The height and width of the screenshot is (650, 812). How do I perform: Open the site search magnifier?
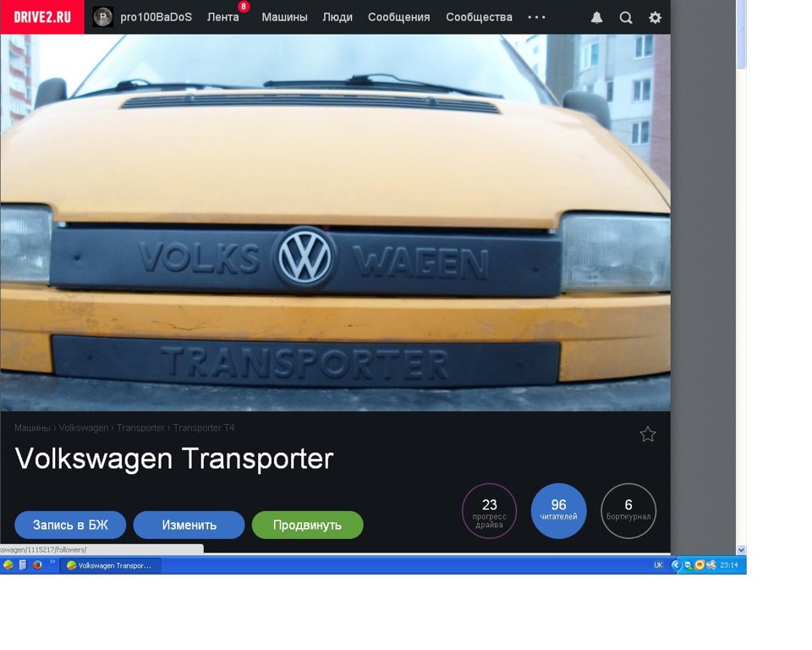click(x=626, y=18)
